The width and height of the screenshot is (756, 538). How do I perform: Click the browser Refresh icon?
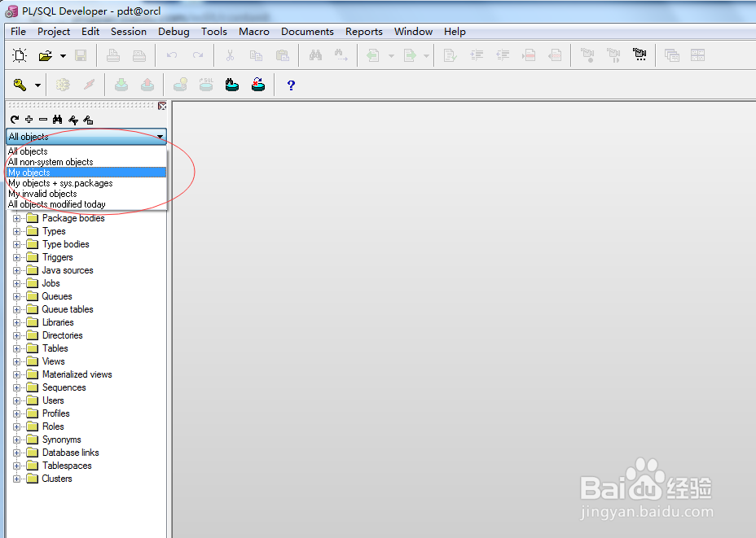click(x=15, y=120)
